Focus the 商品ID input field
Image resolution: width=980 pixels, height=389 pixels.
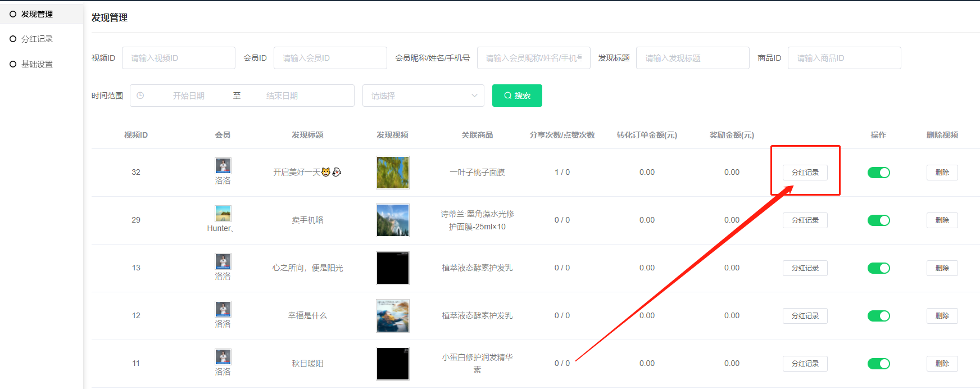click(x=845, y=58)
